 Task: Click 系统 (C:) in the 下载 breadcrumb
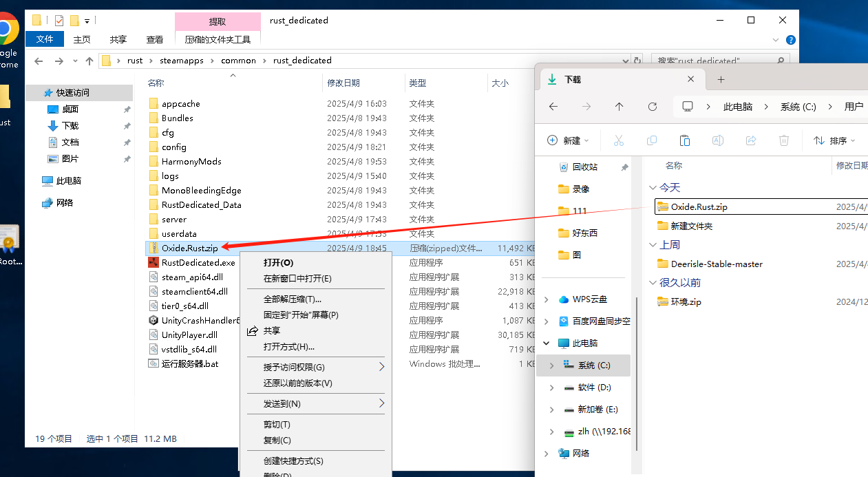[798, 107]
